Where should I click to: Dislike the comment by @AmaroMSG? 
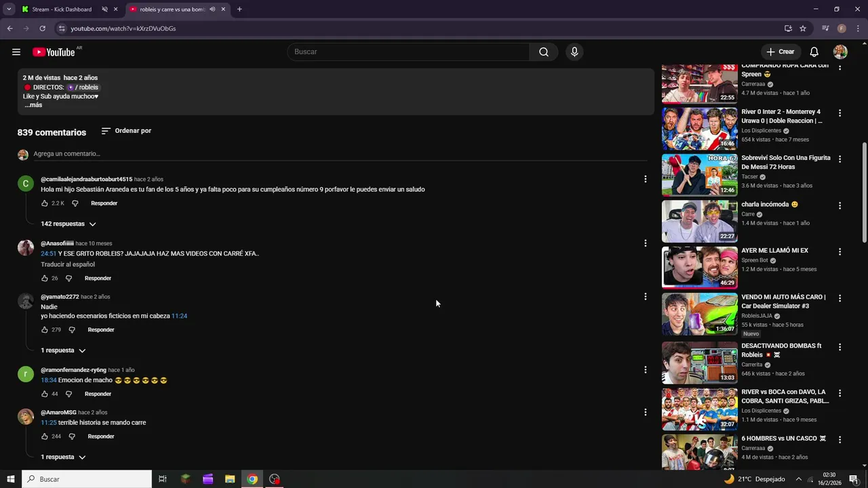pyautogui.click(x=72, y=436)
